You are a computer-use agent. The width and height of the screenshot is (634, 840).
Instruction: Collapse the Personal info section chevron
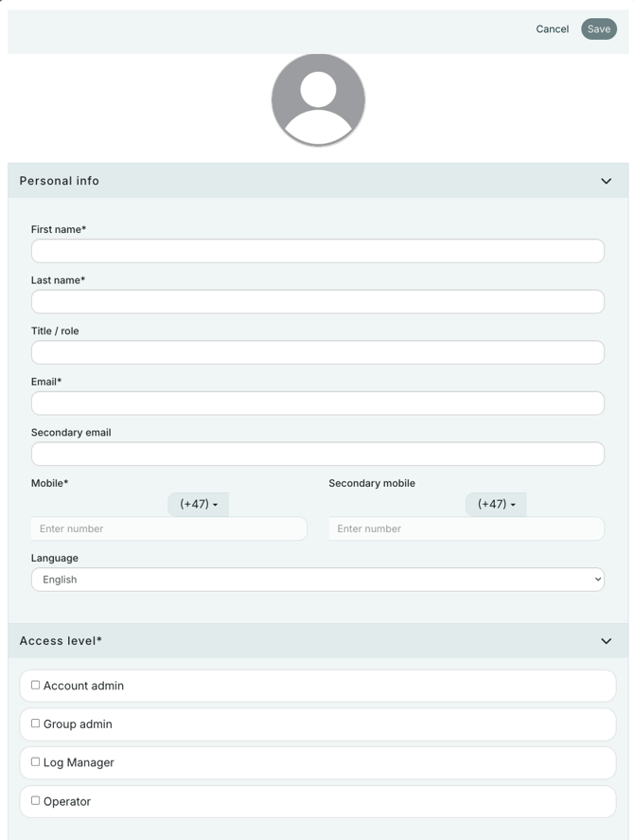pyautogui.click(x=606, y=181)
